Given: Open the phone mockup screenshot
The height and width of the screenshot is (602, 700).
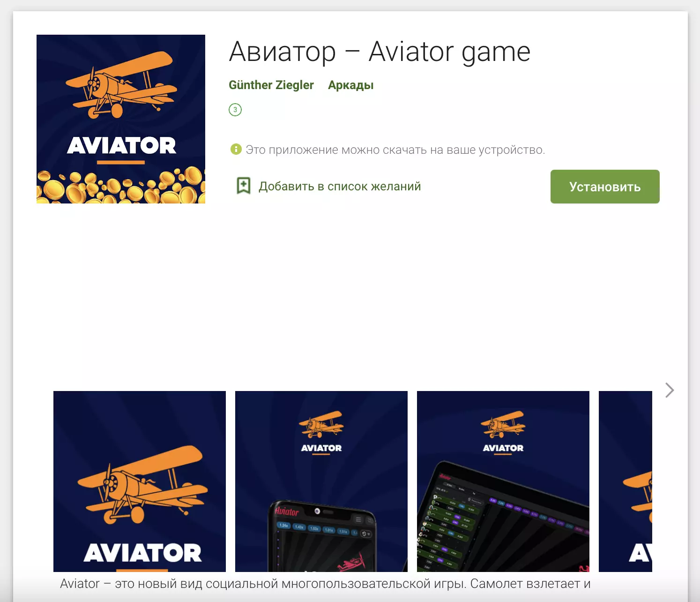Looking at the screenshot, I should 321,482.
